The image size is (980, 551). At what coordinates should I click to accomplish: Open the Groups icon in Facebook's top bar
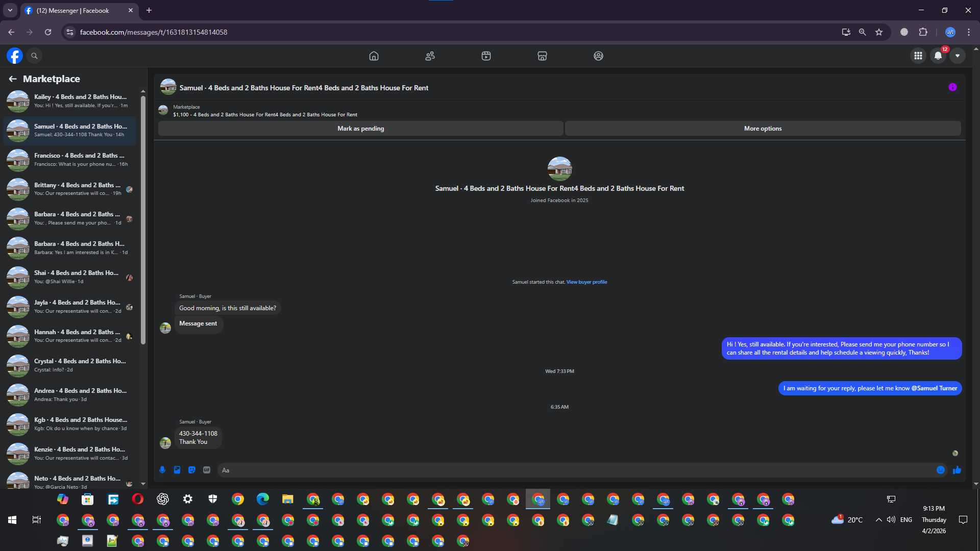click(x=598, y=56)
